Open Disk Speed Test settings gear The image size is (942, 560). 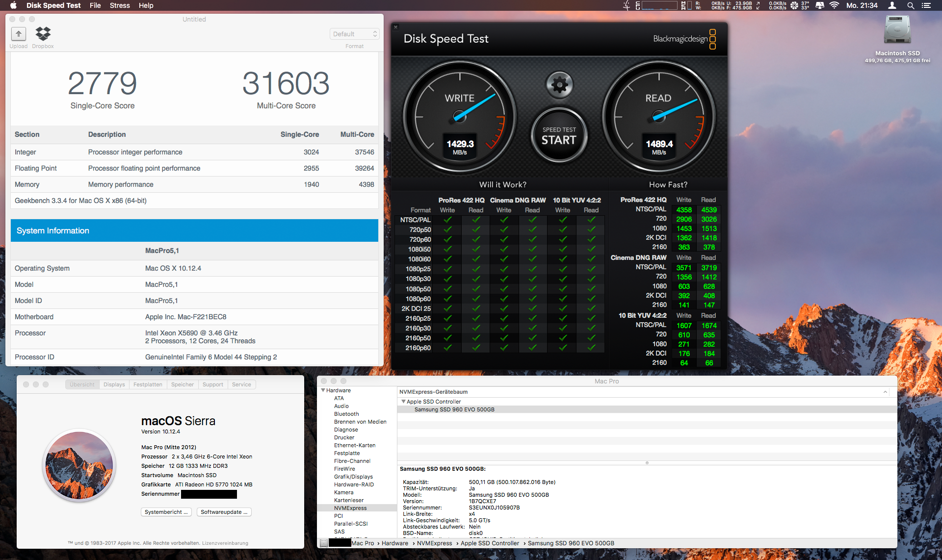[x=559, y=85]
